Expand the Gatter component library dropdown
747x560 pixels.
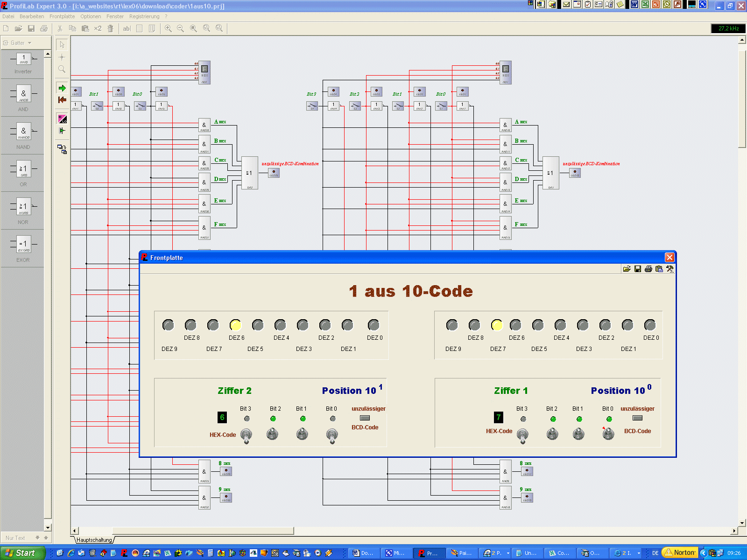tap(29, 43)
